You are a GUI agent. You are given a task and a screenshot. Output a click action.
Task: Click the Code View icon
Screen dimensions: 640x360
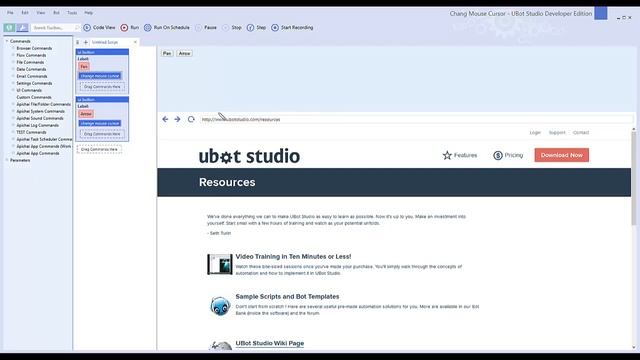click(x=87, y=27)
